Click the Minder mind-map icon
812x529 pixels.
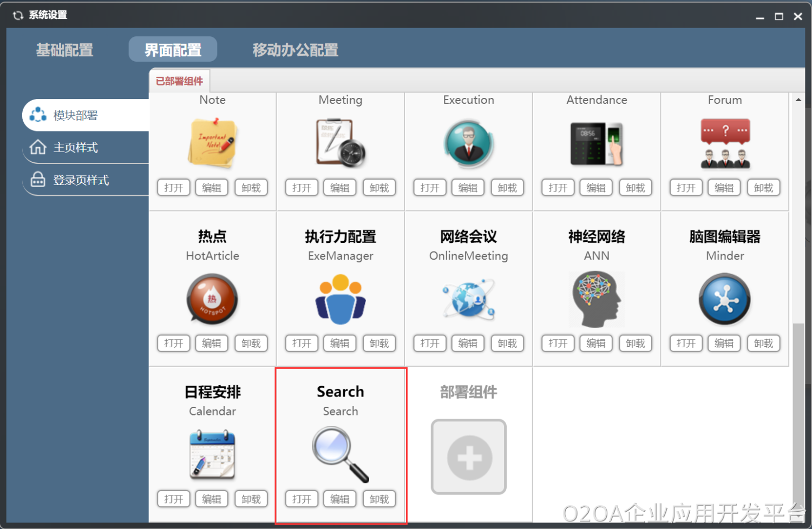click(725, 299)
